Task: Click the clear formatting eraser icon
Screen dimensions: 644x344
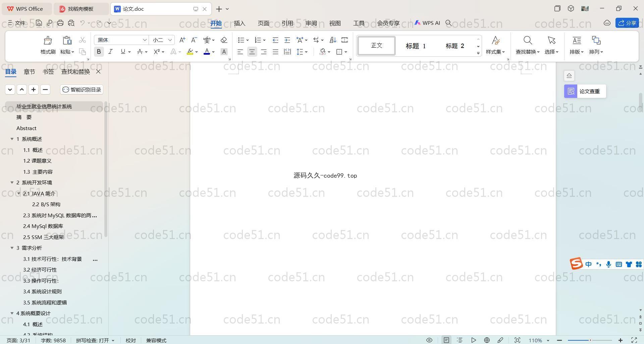Action: [x=224, y=40]
